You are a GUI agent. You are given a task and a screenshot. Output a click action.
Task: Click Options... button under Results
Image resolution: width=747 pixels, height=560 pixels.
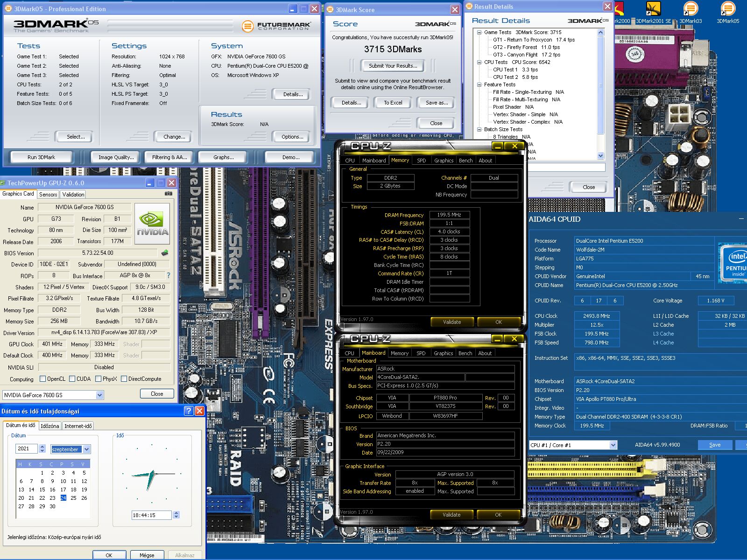pyautogui.click(x=292, y=137)
